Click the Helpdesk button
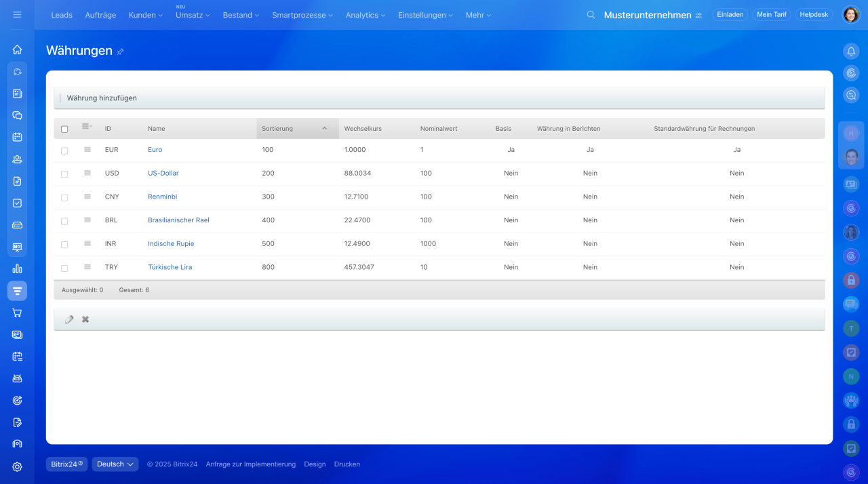Viewport: 868px width, 484px height. 814,14
